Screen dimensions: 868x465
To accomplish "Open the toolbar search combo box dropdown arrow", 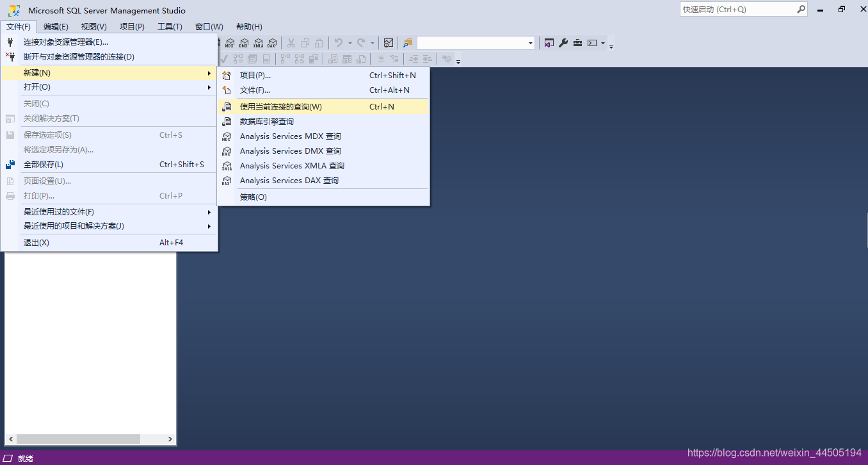I will 531,44.
